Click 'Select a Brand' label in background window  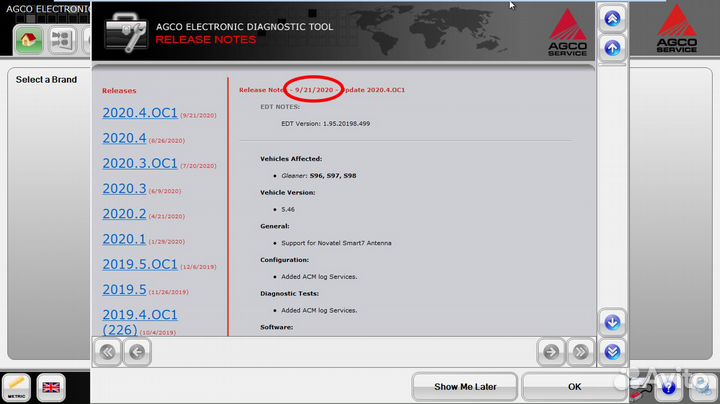46,79
